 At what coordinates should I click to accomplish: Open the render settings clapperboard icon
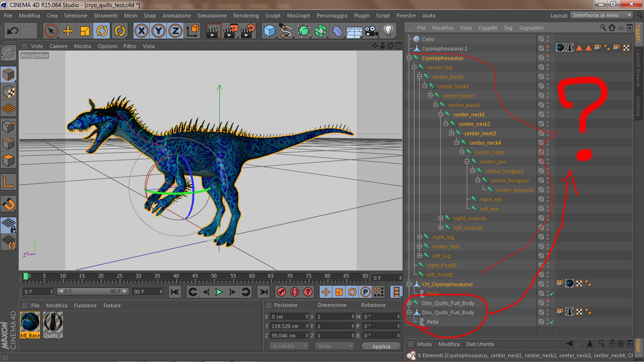coord(248,32)
